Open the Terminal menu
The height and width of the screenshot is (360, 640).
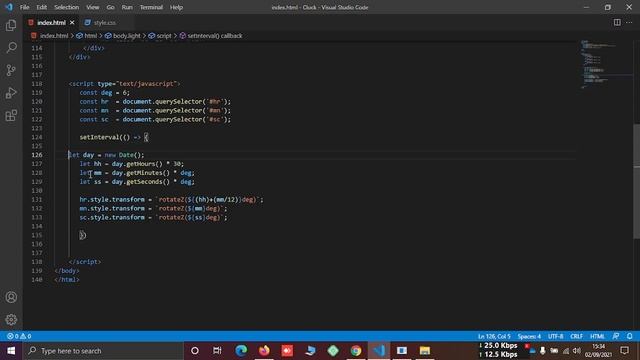tap(151, 7)
